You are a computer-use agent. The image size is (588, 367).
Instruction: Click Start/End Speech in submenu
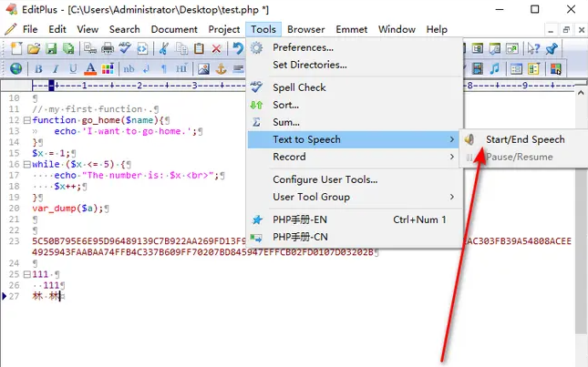point(525,139)
